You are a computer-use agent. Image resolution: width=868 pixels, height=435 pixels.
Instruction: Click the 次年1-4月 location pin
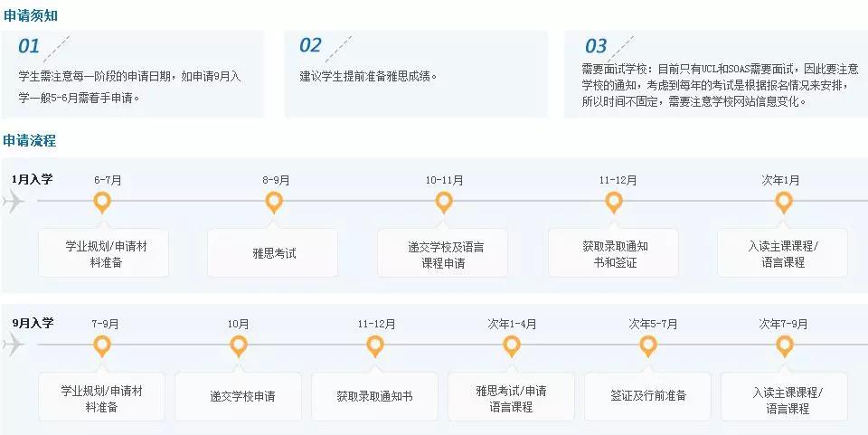[512, 347]
